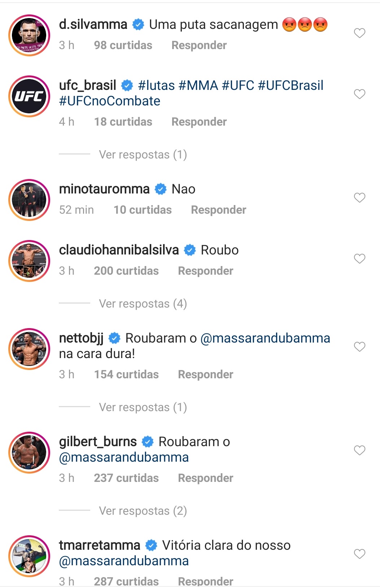This screenshot has height=588, width=380.
Task: Show 4 replies to claudiohannibalsilva's comment
Action: pos(143,304)
